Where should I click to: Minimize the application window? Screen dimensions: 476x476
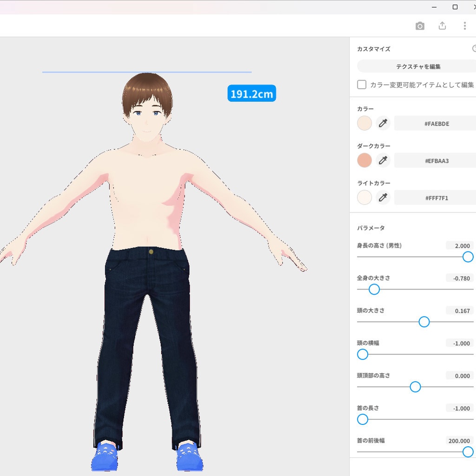pos(434,7)
